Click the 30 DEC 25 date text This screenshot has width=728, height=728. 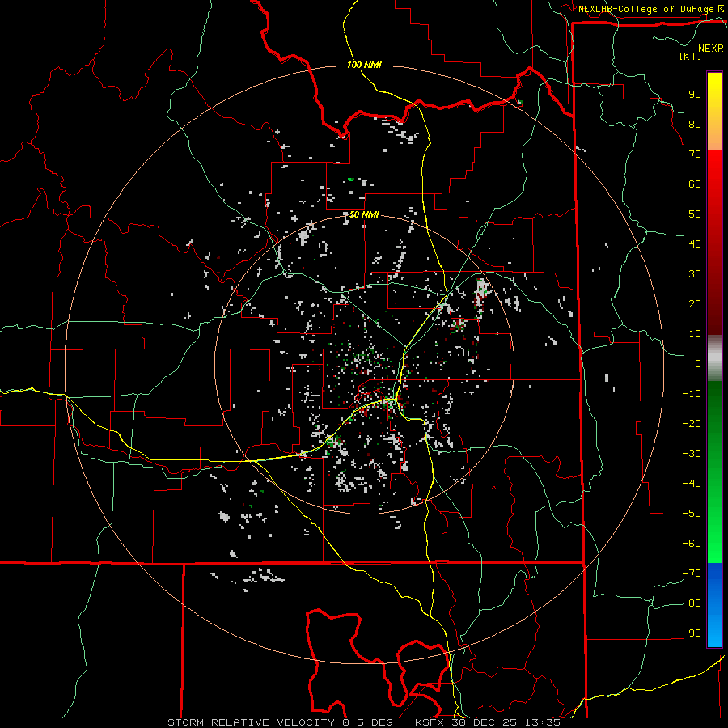485,722
